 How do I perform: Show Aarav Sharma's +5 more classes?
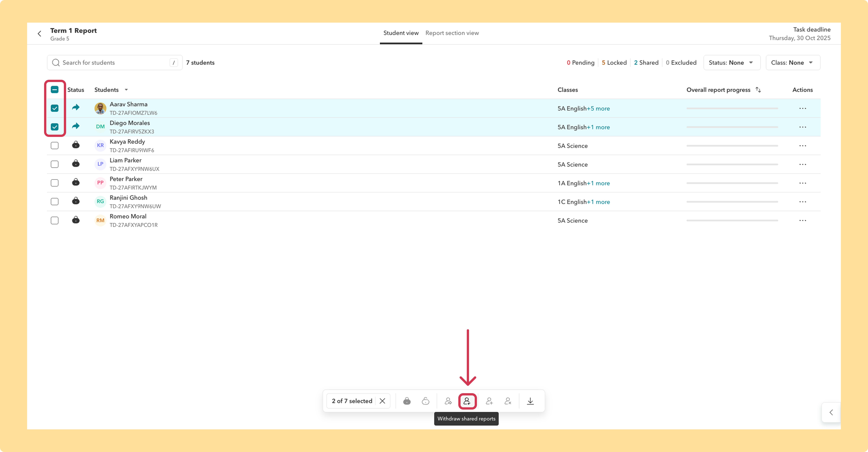(x=598, y=109)
